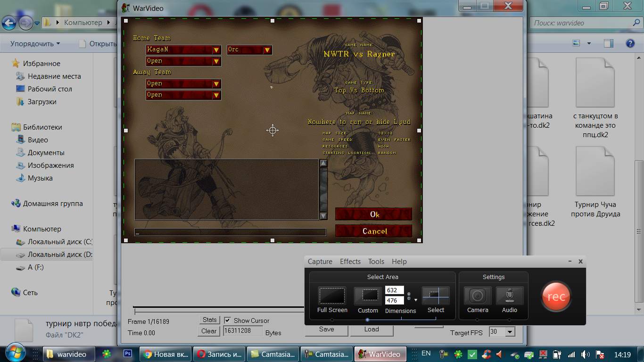Open the Orc race dropdown
Screen dimensions: 644x362
(249, 50)
